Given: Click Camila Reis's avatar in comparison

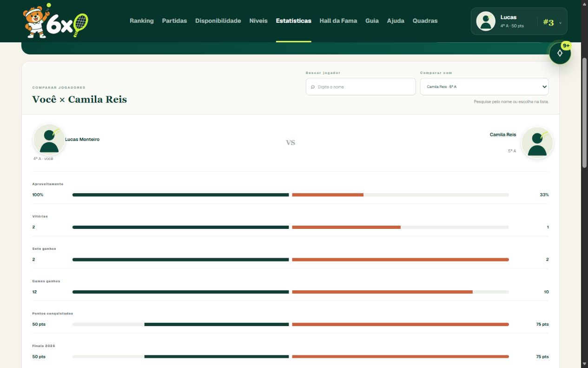Looking at the screenshot, I should (x=537, y=143).
